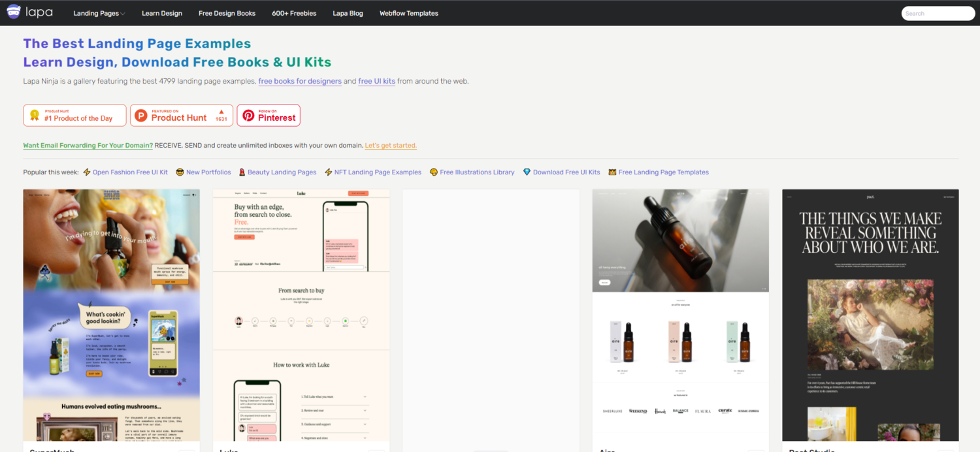Click the 'Let's get started.' link

(x=391, y=145)
